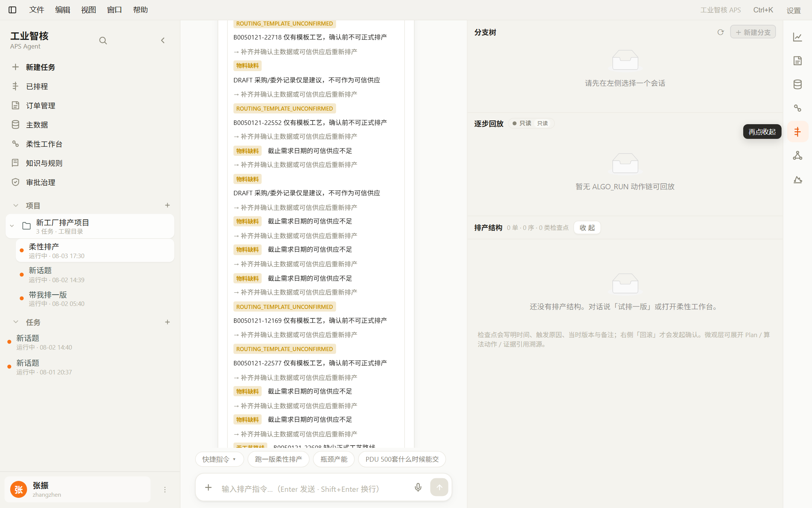Click the microphone voice input icon

click(418, 488)
